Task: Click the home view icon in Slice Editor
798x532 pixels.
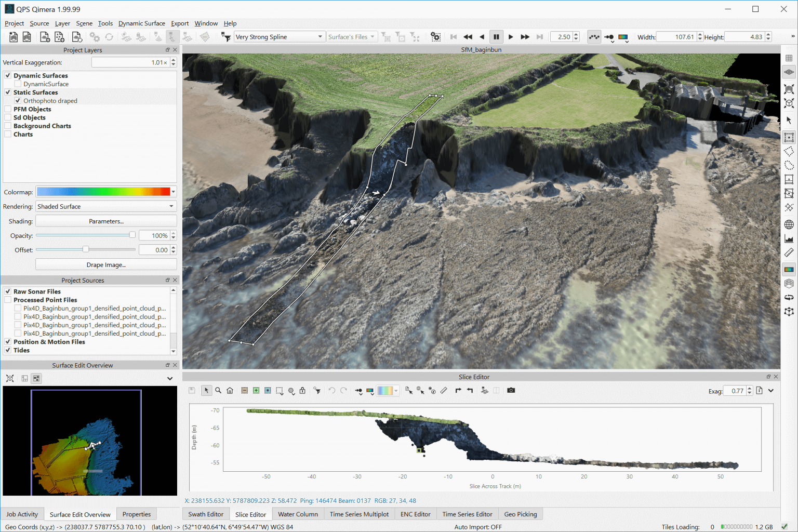Action: [x=230, y=391]
